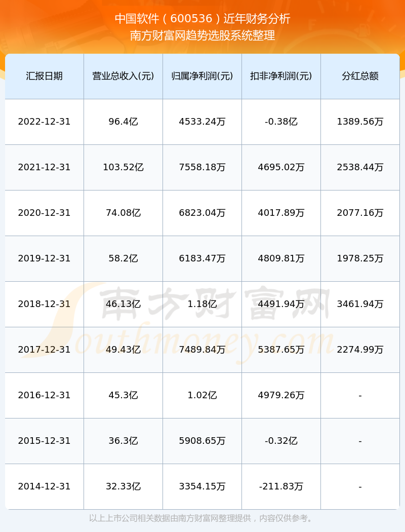405x532 pixels.
Task: Select the 2019-12-31 date cell
Action: point(45,258)
